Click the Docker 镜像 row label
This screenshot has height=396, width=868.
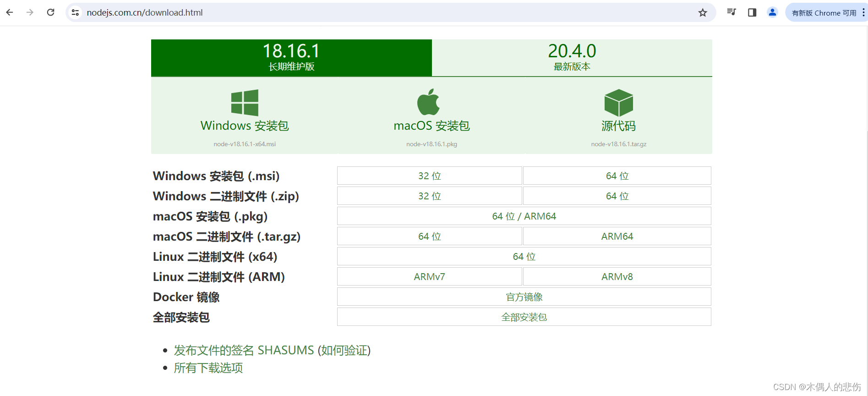186,297
